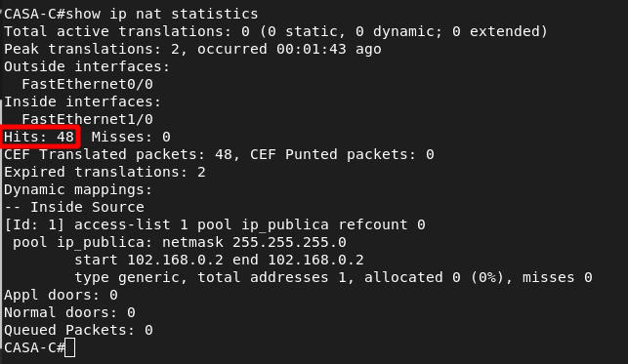
Task: Click the -- Inside Source line
Action: (x=74, y=207)
